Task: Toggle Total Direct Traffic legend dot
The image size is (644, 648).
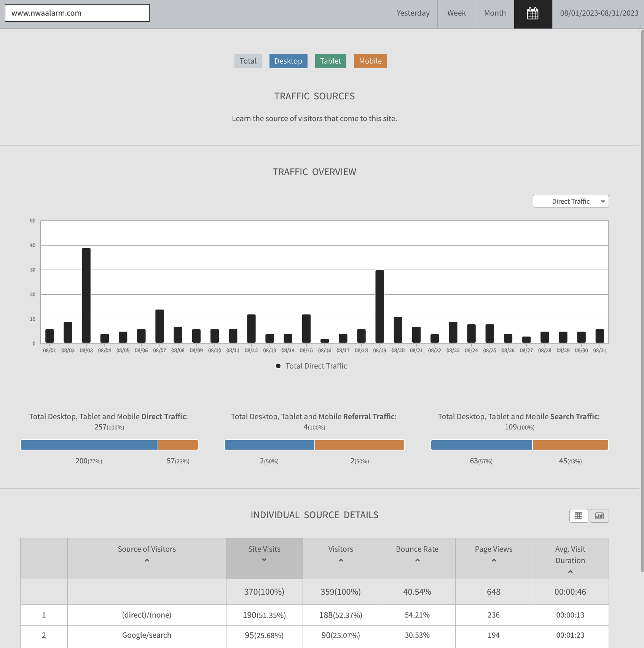Action: 278,366
